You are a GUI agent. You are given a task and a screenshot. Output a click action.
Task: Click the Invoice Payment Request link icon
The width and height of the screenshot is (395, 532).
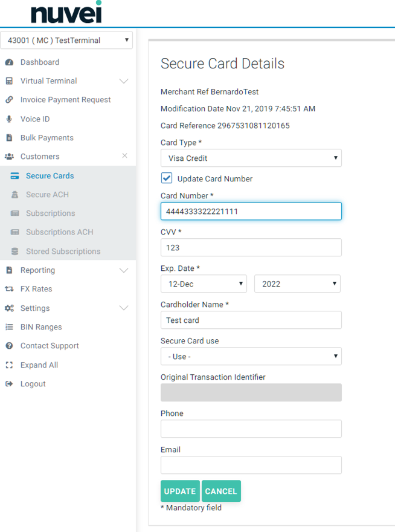coord(9,100)
